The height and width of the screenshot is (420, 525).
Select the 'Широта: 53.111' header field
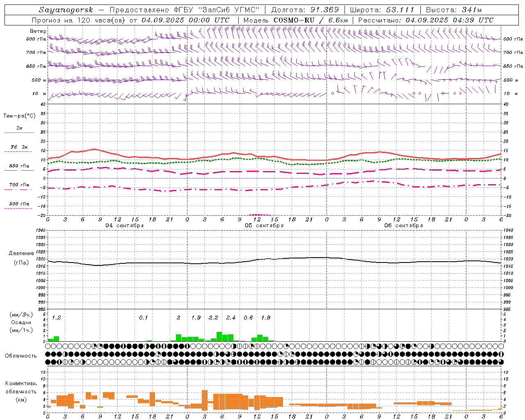click(381, 10)
